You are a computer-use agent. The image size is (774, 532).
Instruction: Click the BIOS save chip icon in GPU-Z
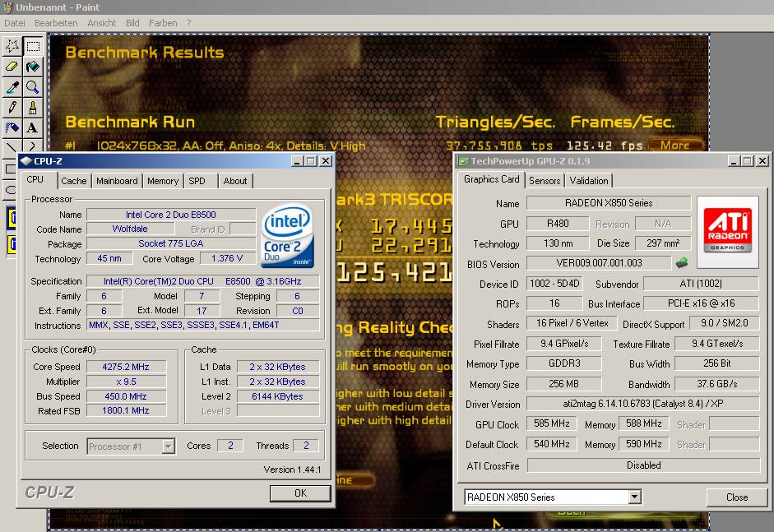682,262
